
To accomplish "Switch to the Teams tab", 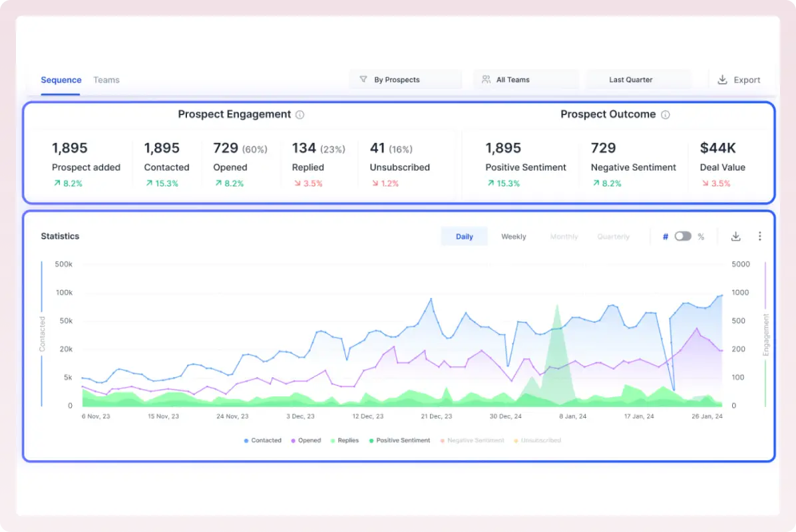I will 106,79.
